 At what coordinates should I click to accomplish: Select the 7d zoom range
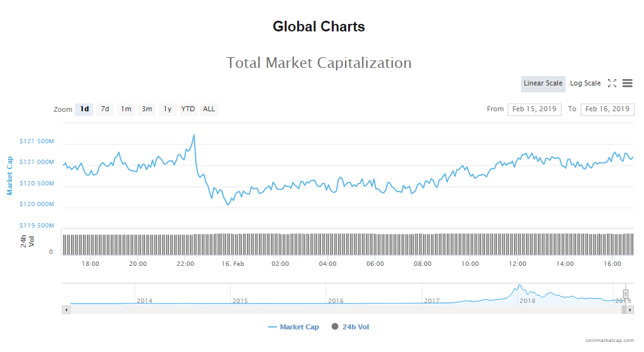point(105,109)
